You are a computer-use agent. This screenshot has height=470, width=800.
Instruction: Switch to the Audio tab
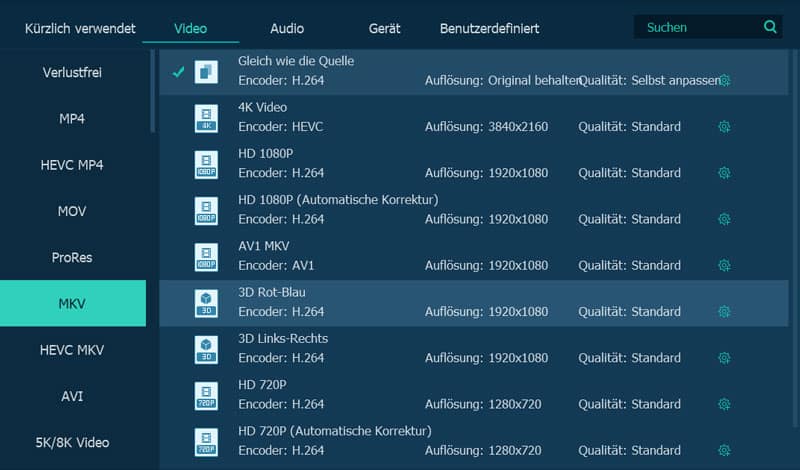tap(287, 29)
